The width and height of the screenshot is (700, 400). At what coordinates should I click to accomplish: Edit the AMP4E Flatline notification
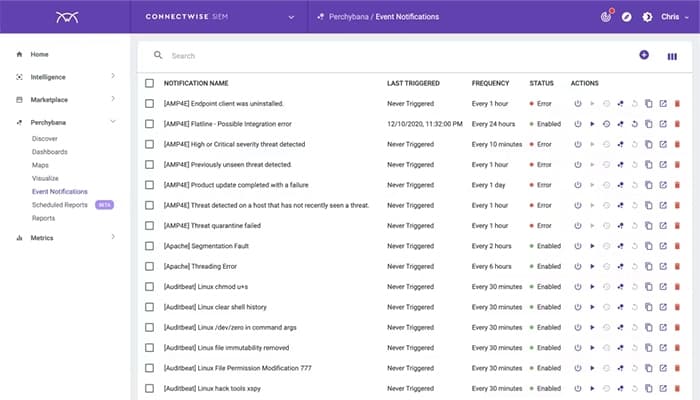click(x=663, y=124)
